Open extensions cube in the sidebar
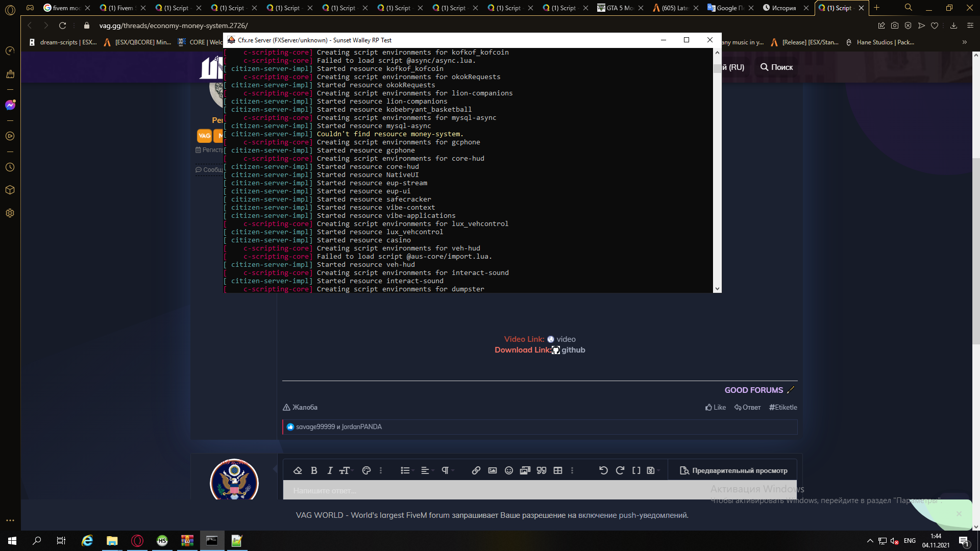Viewport: 980px width, 551px height. point(10,190)
